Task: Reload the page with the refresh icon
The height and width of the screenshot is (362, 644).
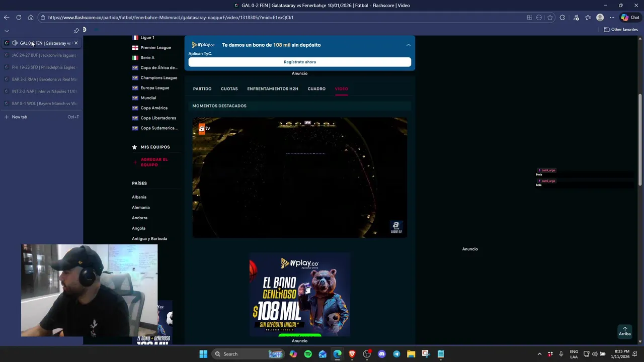Action: pyautogui.click(x=19, y=17)
